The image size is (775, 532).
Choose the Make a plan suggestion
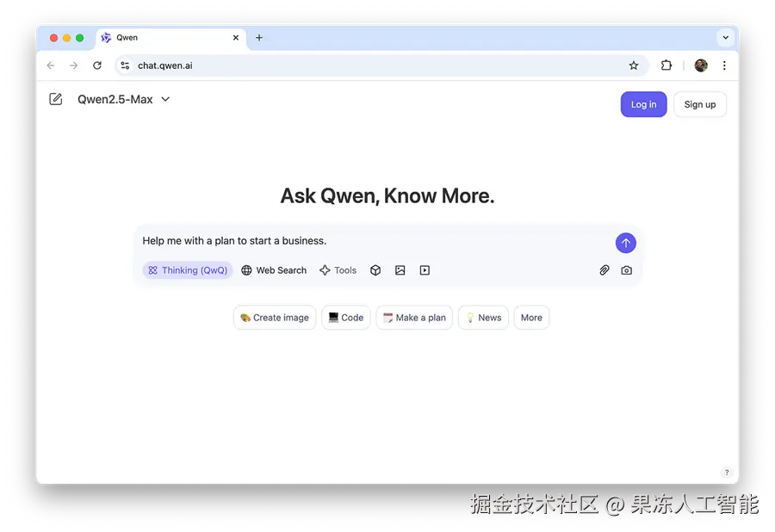click(x=414, y=318)
